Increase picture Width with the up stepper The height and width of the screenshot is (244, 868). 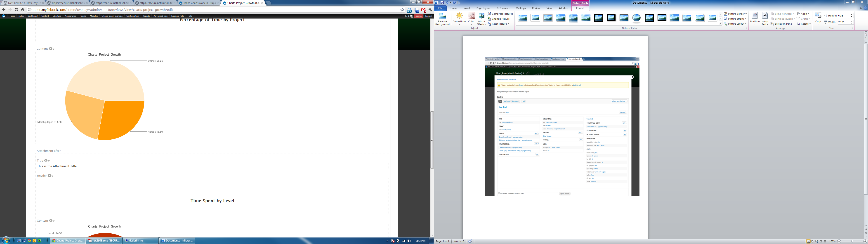point(851,21)
